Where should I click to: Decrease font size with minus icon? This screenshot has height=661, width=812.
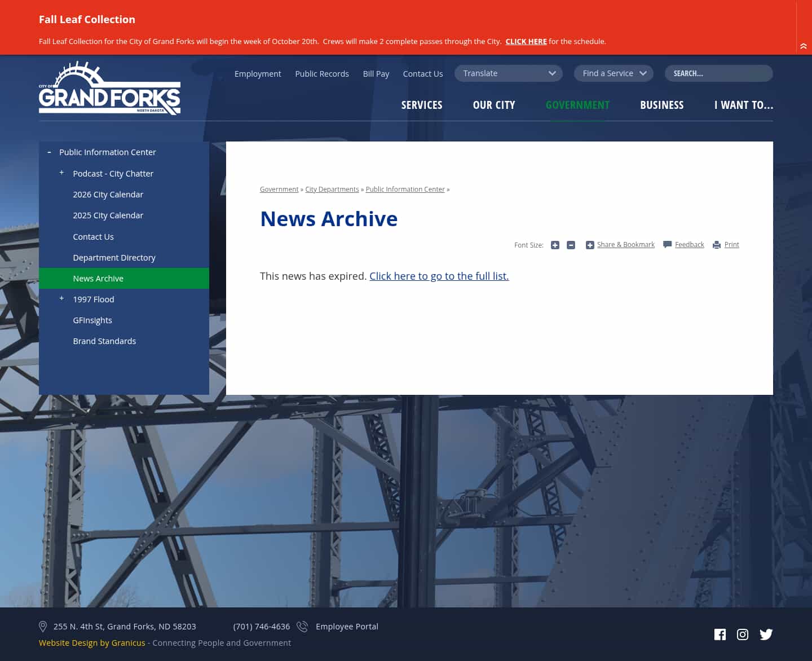[571, 245]
